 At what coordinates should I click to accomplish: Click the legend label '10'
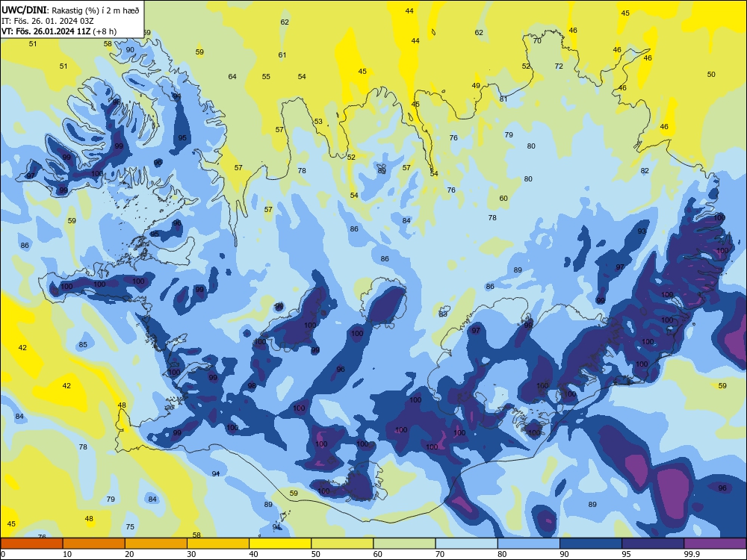pos(67,554)
